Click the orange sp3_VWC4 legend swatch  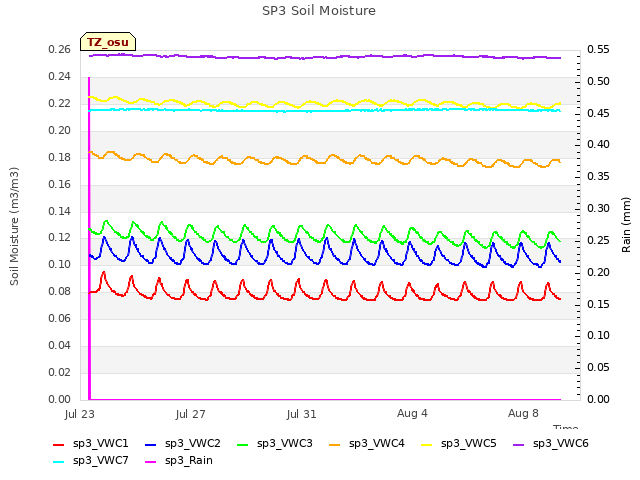pyautogui.click(x=335, y=444)
